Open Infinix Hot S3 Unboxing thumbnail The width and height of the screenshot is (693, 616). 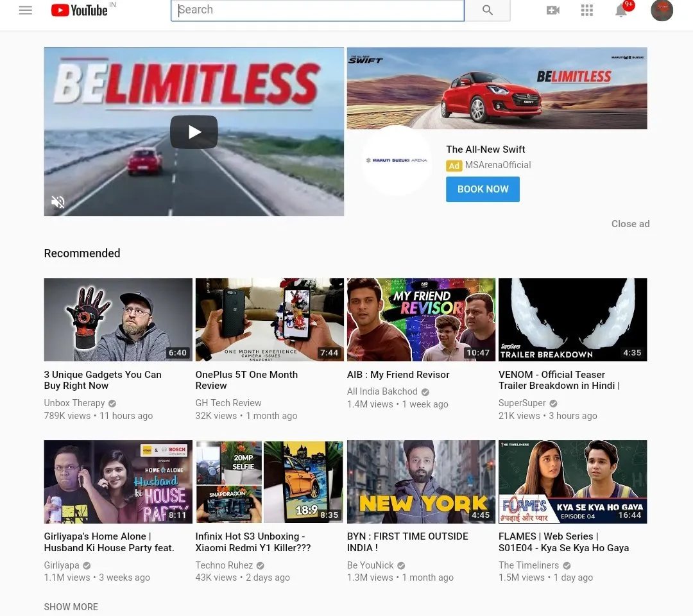[x=269, y=482]
